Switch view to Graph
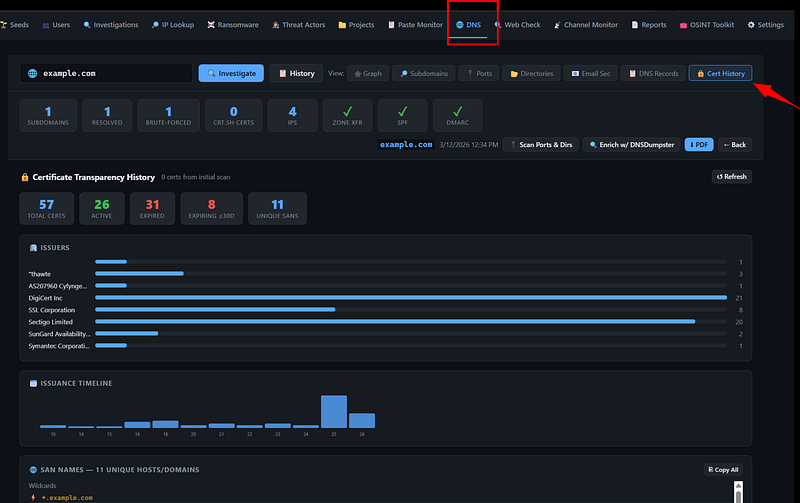This screenshot has width=800, height=503. [368, 73]
